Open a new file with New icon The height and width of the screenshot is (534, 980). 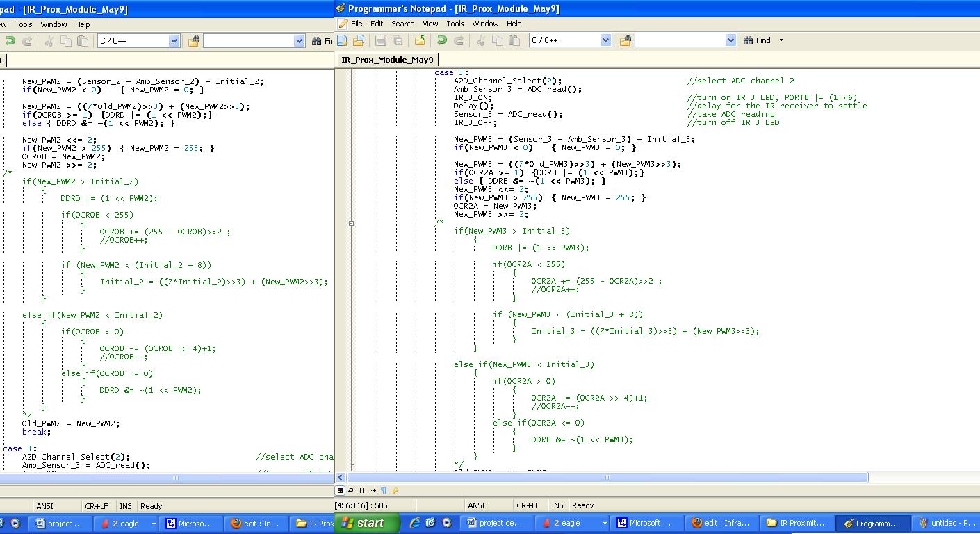(x=341, y=40)
